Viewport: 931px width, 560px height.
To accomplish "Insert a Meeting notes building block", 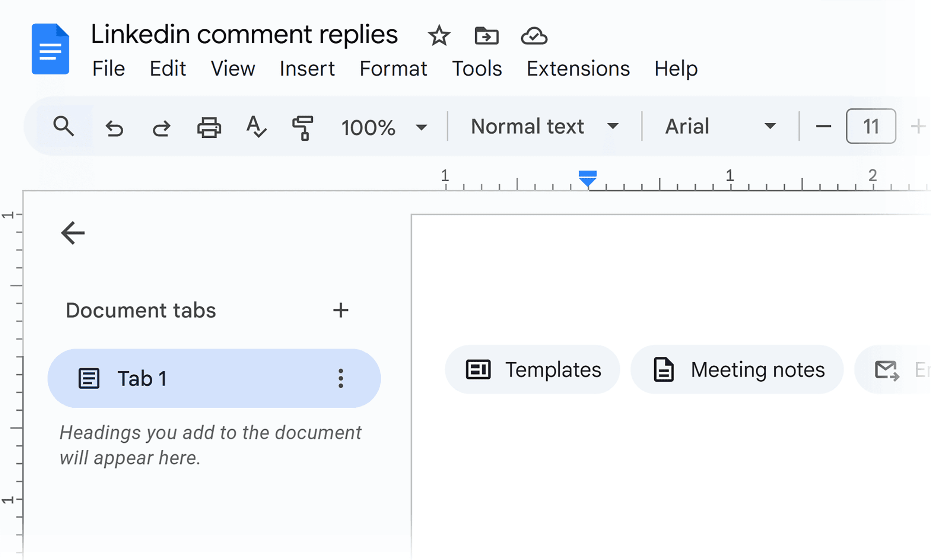I will pos(736,370).
